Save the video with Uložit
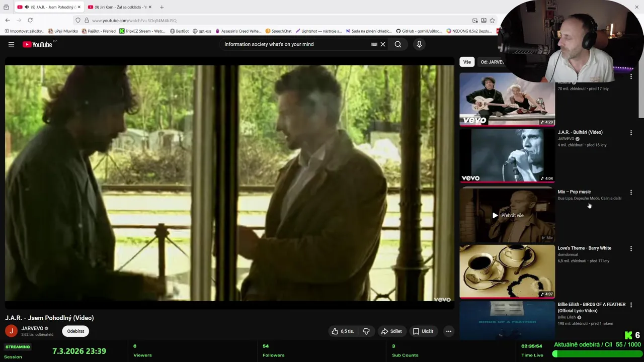 [x=423, y=331]
